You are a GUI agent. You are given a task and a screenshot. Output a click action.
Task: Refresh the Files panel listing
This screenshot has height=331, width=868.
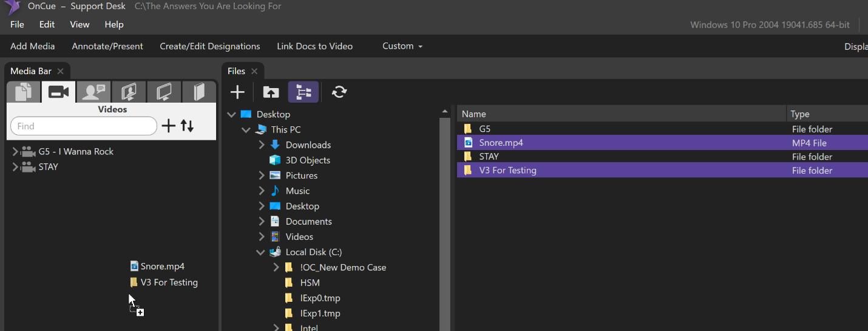[339, 92]
